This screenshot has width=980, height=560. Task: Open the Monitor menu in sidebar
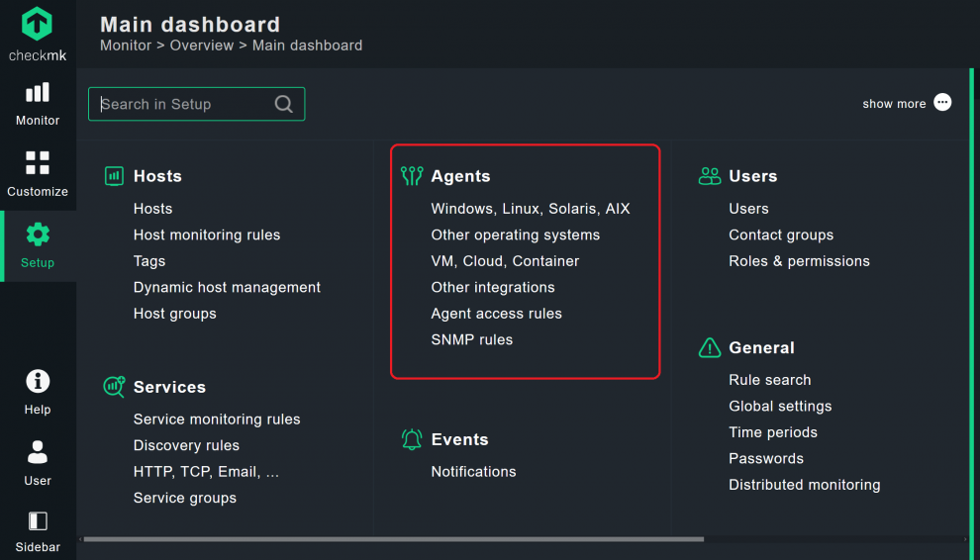tap(38, 94)
